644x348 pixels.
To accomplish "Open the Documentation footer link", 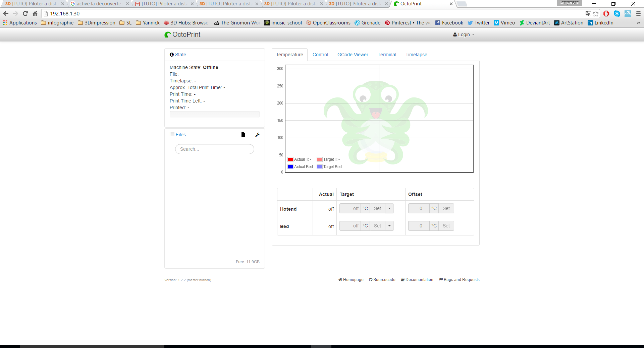I will 417,280.
